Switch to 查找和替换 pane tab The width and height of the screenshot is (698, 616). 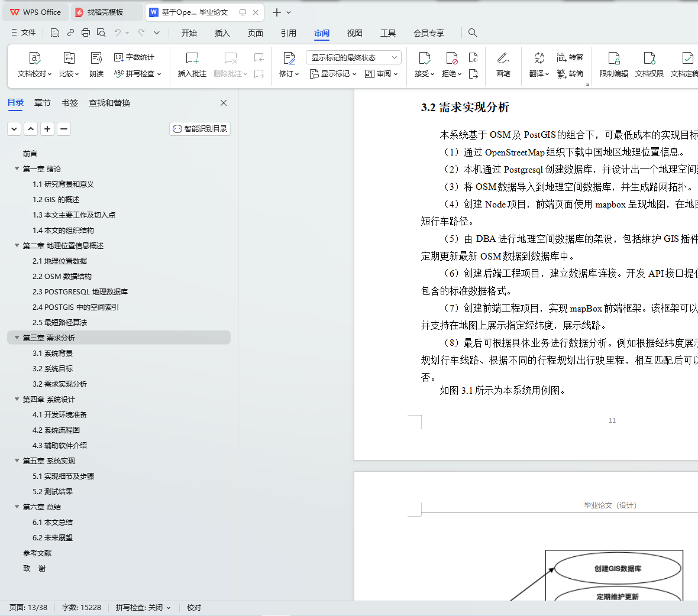[109, 103]
